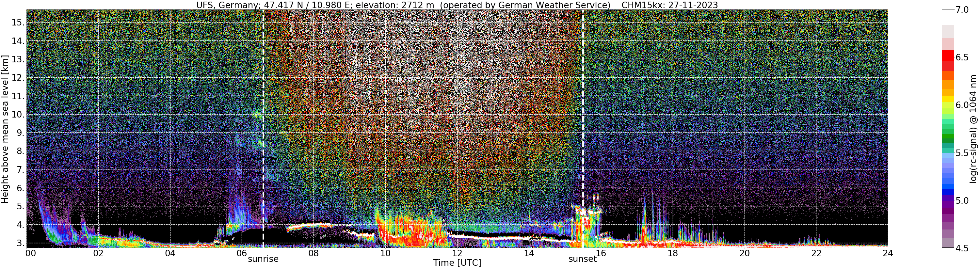This screenshot has width=980, height=269.
Task: Click the 'sunset' label below the axis
Action: pos(583,259)
